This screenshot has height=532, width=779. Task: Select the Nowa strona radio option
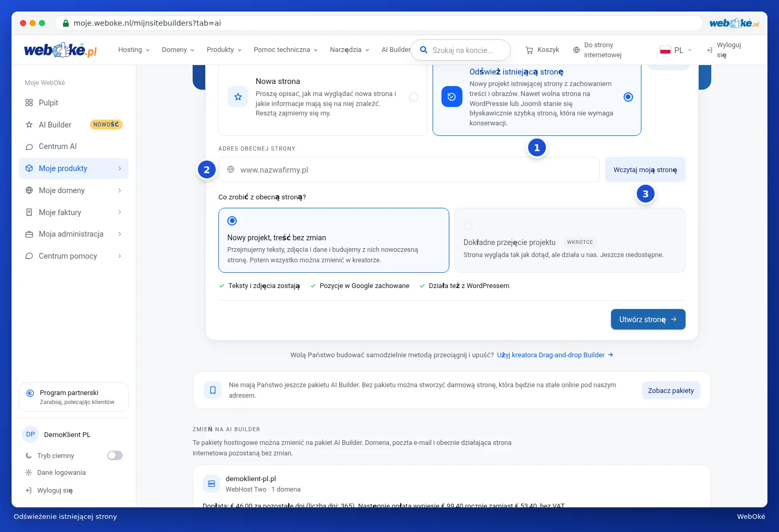point(414,97)
